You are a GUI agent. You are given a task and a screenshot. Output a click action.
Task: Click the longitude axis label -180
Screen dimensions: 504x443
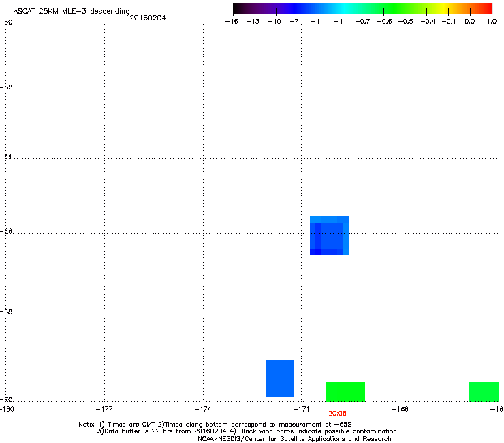(6, 409)
